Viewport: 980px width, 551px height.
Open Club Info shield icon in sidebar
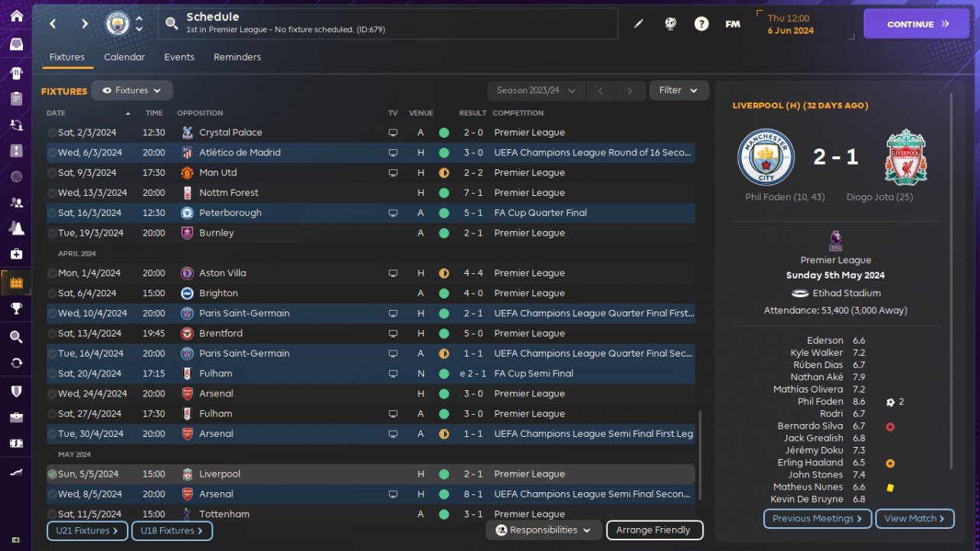(x=16, y=392)
